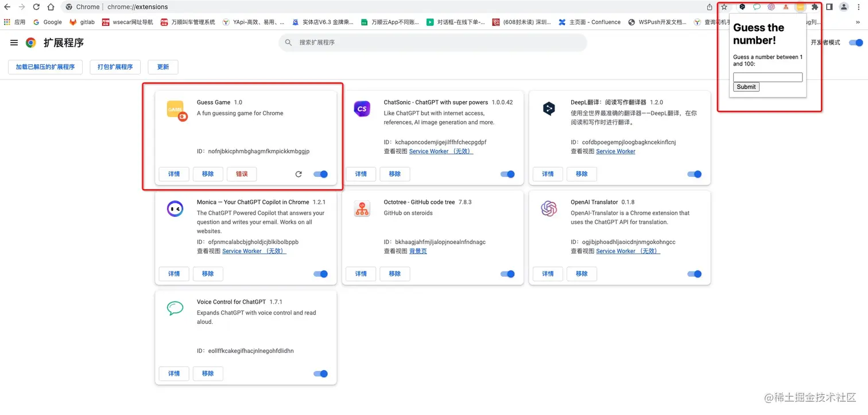This screenshot has height=415, width=868.
Task: Open the OpenAI Translator toolbar extension
Action: (772, 7)
